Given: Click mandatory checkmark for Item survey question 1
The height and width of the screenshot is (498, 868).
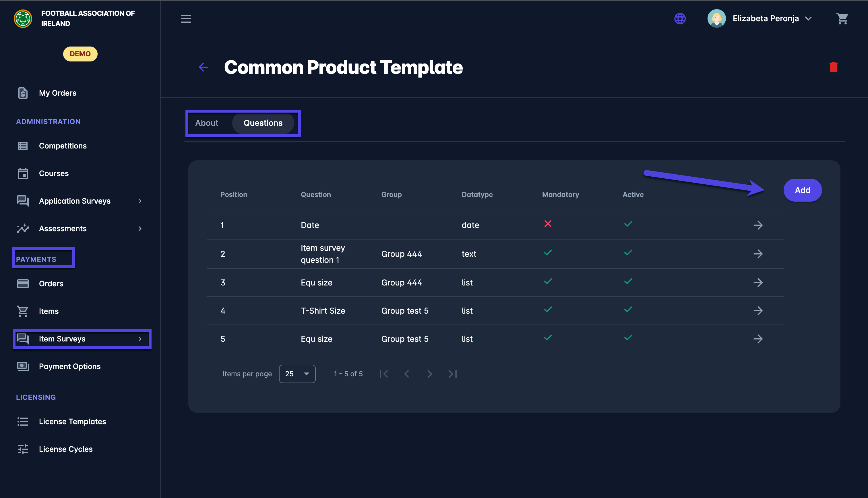Looking at the screenshot, I should click(548, 253).
